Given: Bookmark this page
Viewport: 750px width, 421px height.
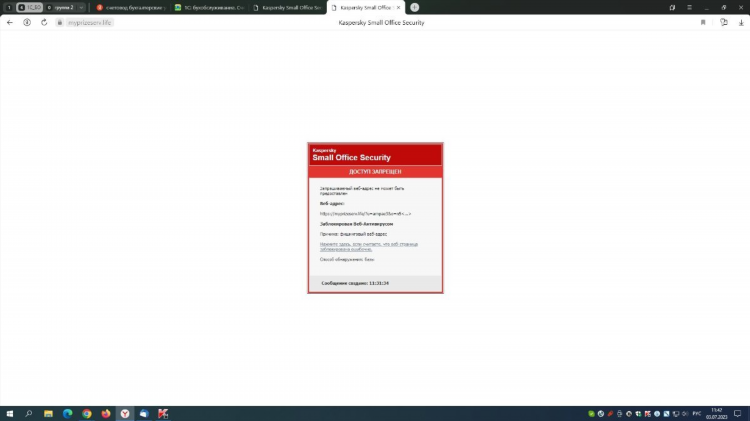Looking at the screenshot, I should 703,22.
